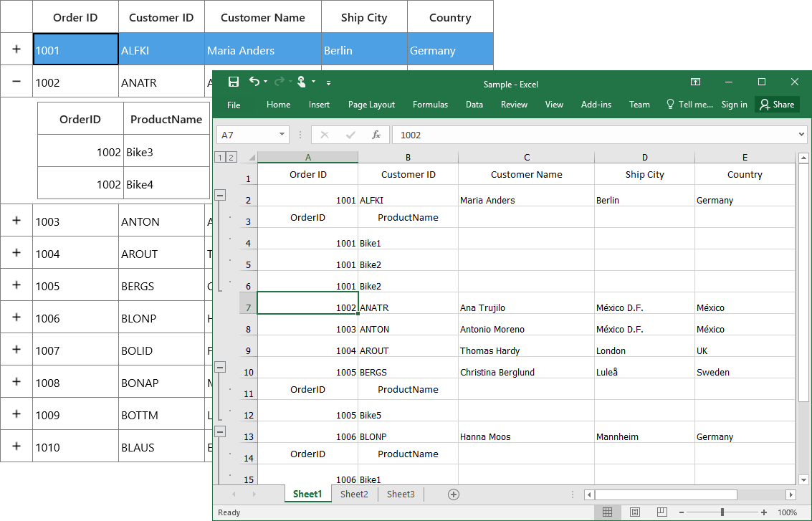Expand grid row 1001 plus icon
Screen dimensions: 812x521
click(16, 49)
